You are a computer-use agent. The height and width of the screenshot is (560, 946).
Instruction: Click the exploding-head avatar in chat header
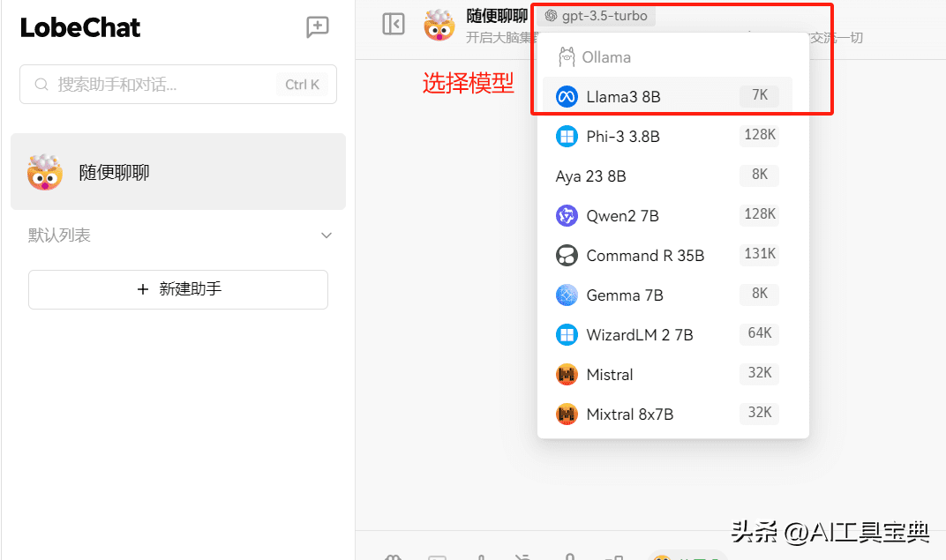[x=439, y=25]
